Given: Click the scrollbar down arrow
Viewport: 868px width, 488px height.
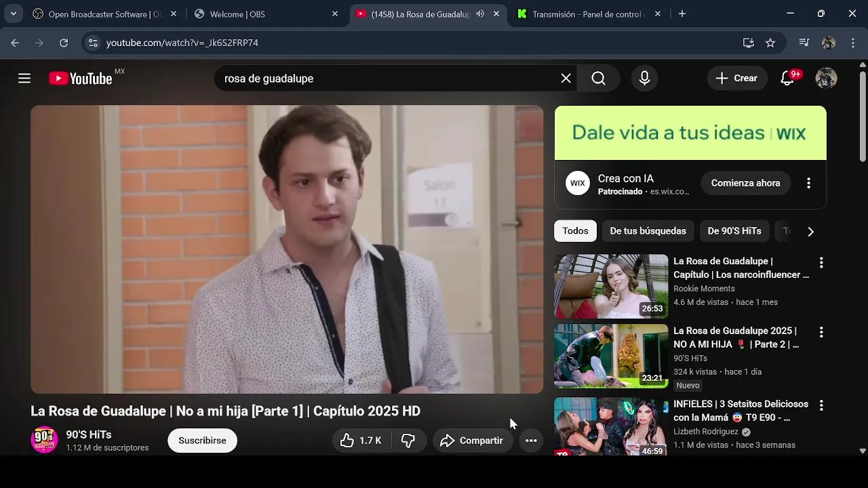Looking at the screenshot, I should coord(863,450).
